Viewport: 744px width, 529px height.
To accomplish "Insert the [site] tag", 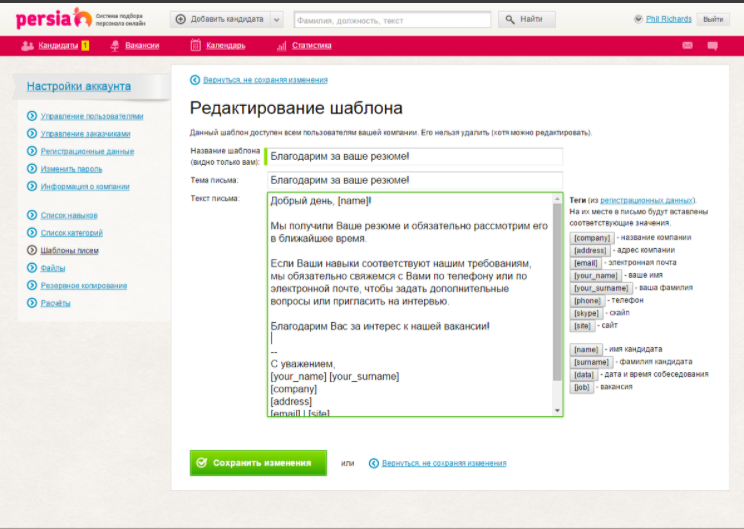I will tap(582, 326).
